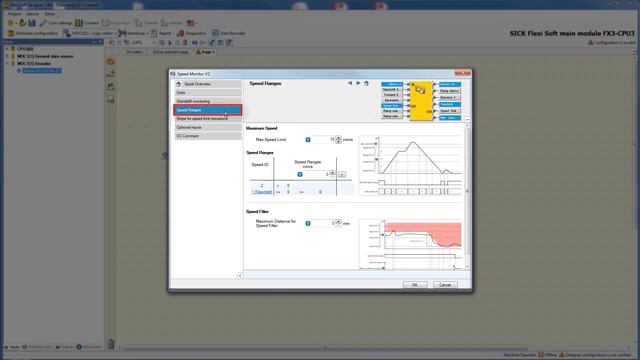Adjust Speed Filter distance with spinner
The width and height of the screenshot is (640, 360).
tap(338, 223)
